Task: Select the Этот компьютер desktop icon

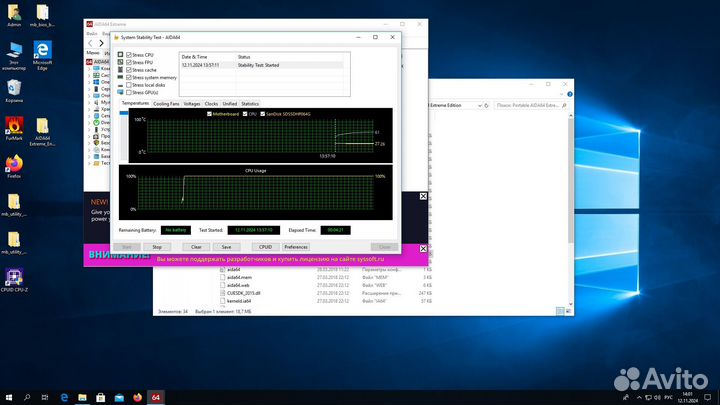Action: point(14,56)
